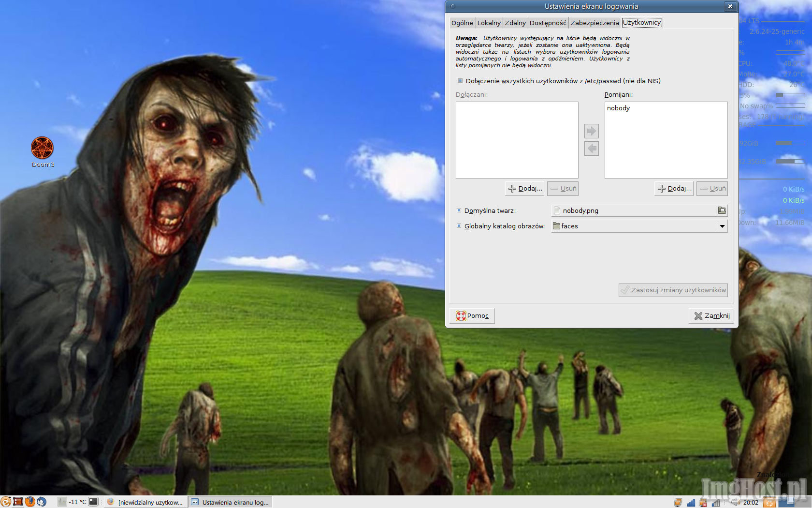Launch Firefox from the panel launcher

[30, 502]
